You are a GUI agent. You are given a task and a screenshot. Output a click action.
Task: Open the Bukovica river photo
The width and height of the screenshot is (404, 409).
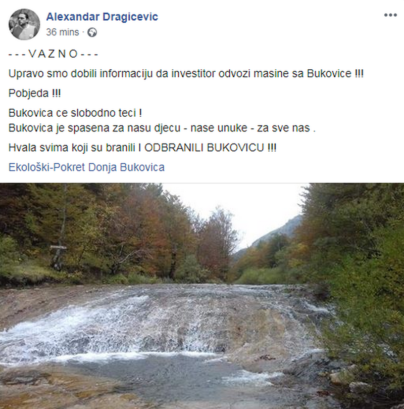coord(202,296)
